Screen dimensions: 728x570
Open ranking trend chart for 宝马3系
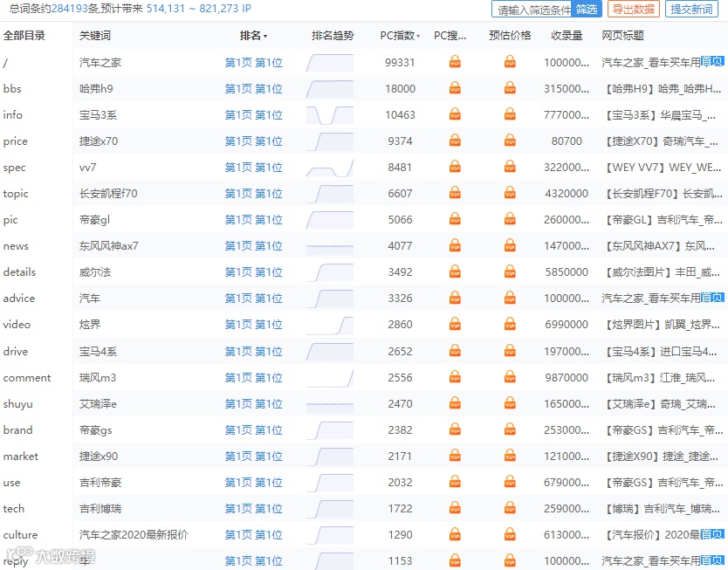[x=330, y=115]
